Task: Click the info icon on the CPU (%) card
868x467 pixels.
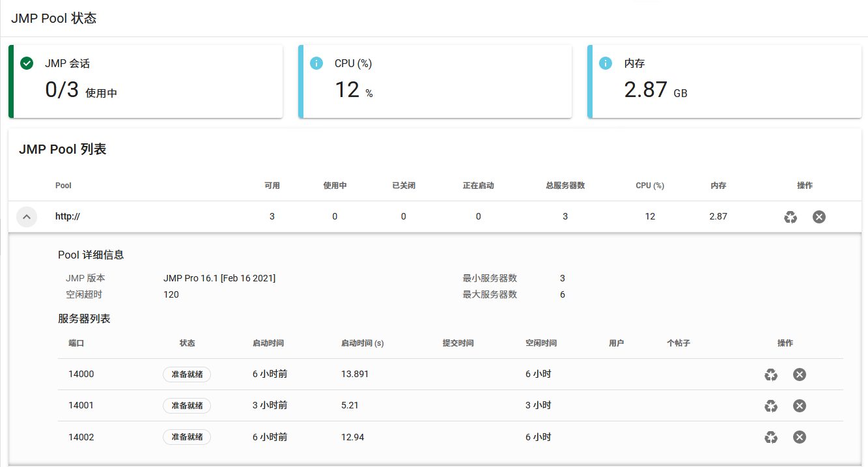Action: point(316,63)
